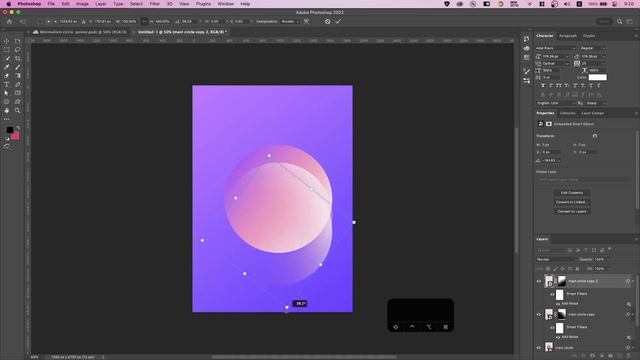Hide the 'main circle' layer
Screen dimensions: 640x360
[538, 348]
